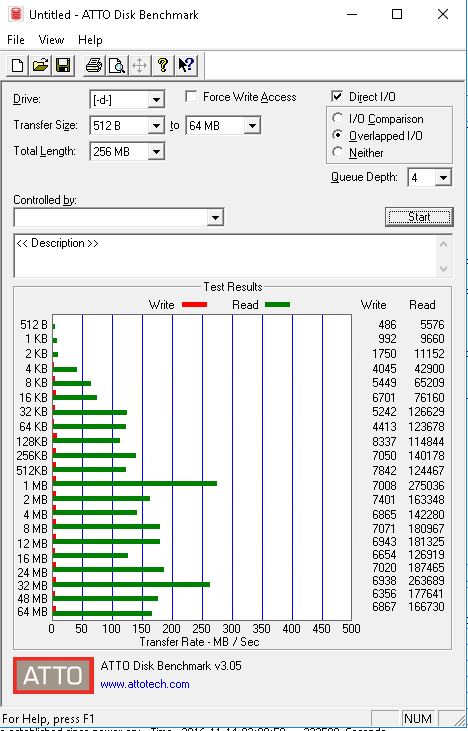This screenshot has height=731, width=468.
Task: Print results using the printer icon
Action: 94,65
